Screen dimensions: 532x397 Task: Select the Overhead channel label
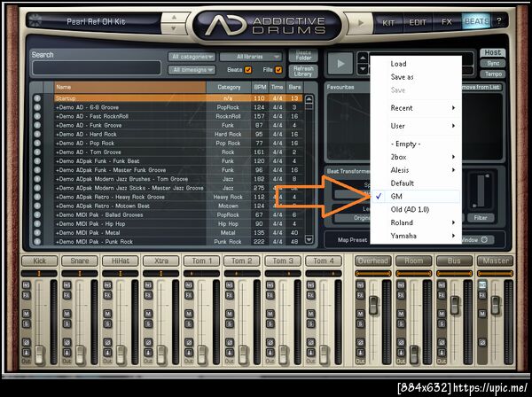(373, 261)
